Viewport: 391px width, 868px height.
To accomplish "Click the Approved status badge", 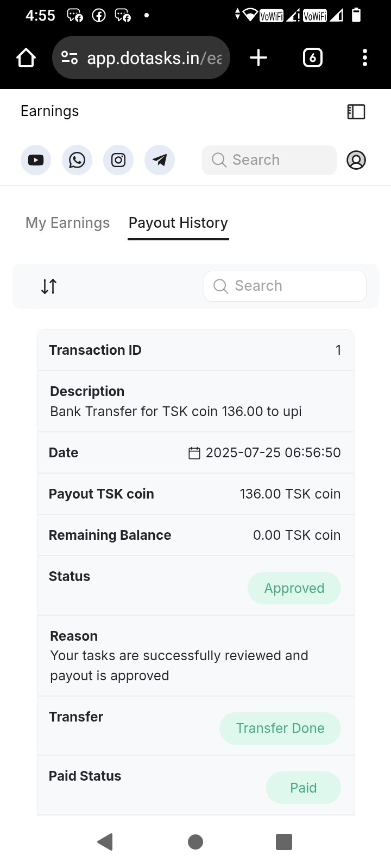I will point(294,588).
